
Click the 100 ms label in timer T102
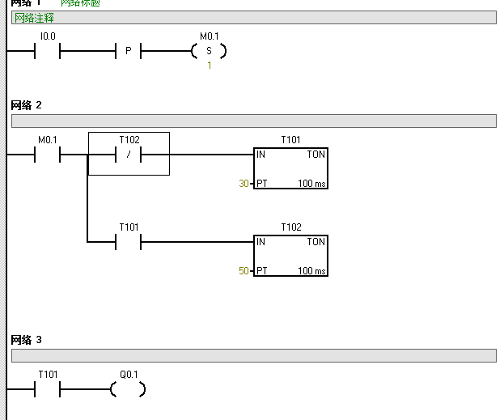coord(311,270)
